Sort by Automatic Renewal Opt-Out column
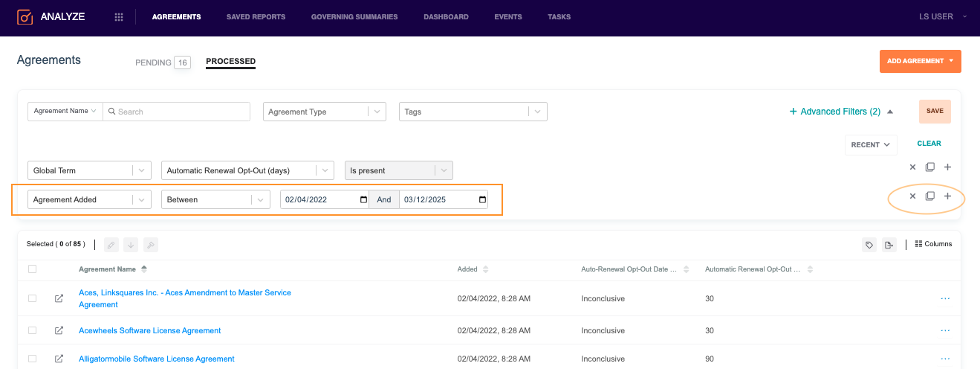Screen dimensions: 980x369 [x=759, y=269]
